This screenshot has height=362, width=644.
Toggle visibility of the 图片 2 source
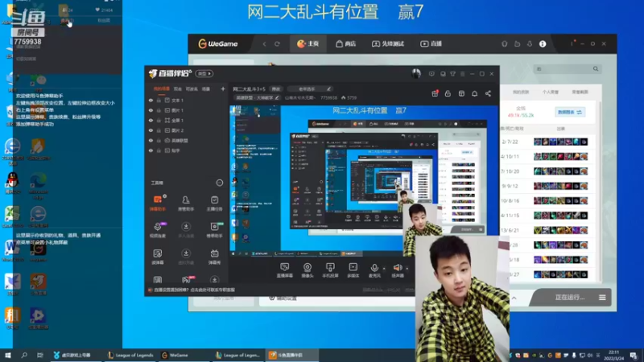pos(151,130)
